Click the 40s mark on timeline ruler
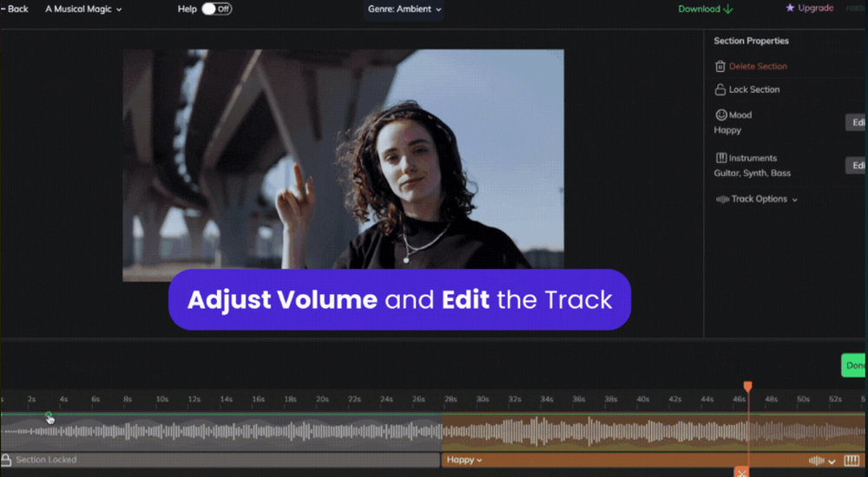868x477 pixels. pyautogui.click(x=642, y=399)
